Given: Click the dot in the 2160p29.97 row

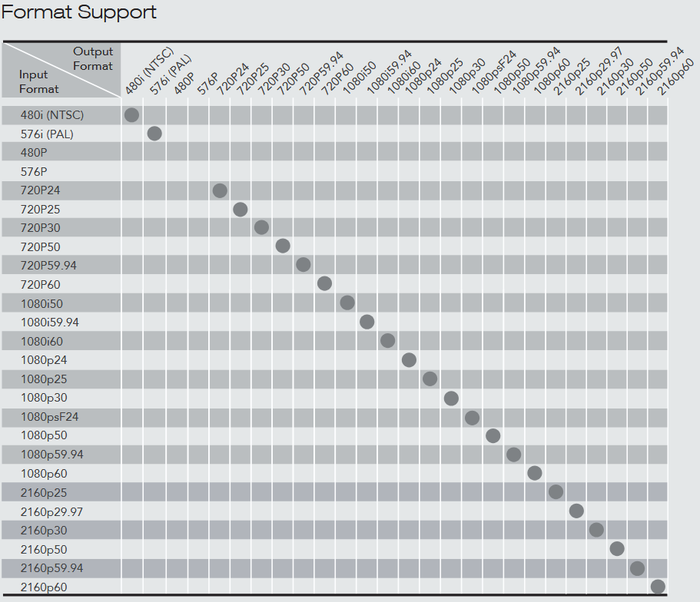Looking at the screenshot, I should coord(576,511).
